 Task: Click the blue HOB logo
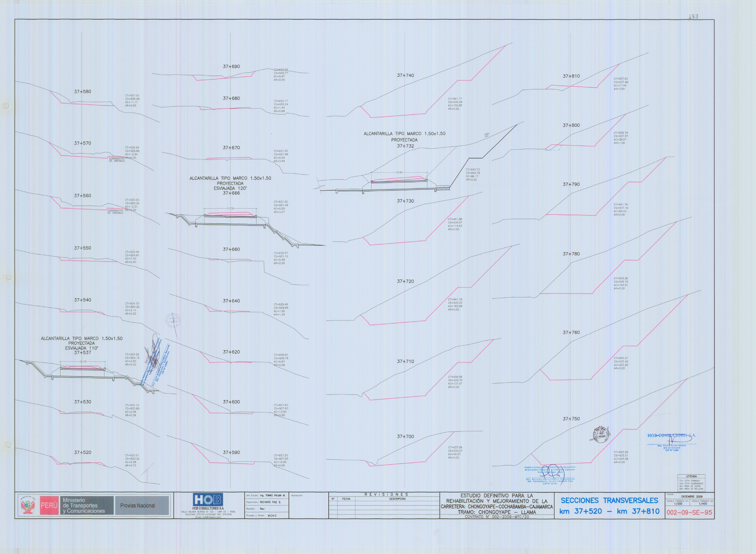tap(208, 500)
